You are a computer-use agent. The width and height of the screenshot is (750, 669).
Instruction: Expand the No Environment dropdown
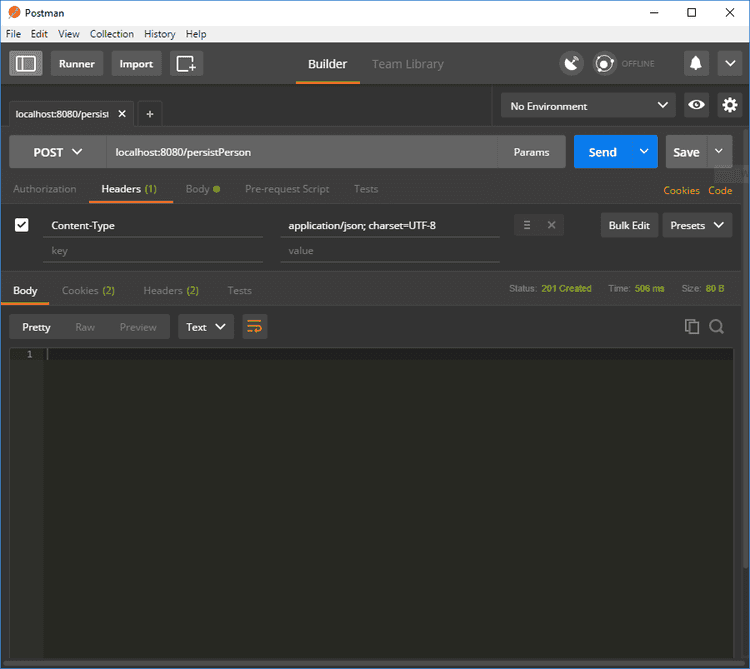coord(589,106)
